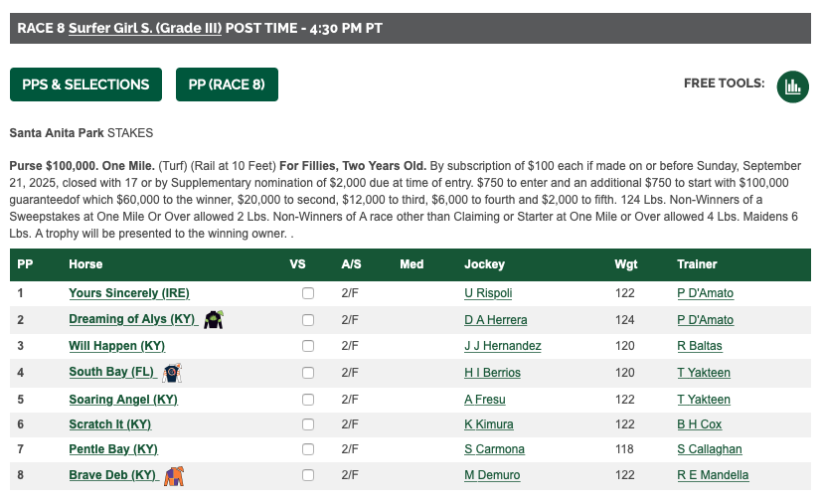Click jockey silks icon beside South Bay
823x504 pixels.
click(173, 373)
